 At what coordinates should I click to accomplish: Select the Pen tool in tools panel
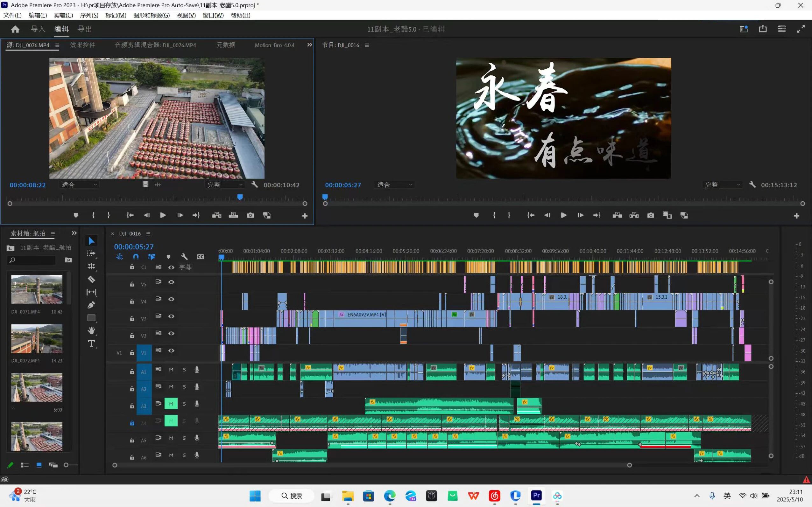91,305
